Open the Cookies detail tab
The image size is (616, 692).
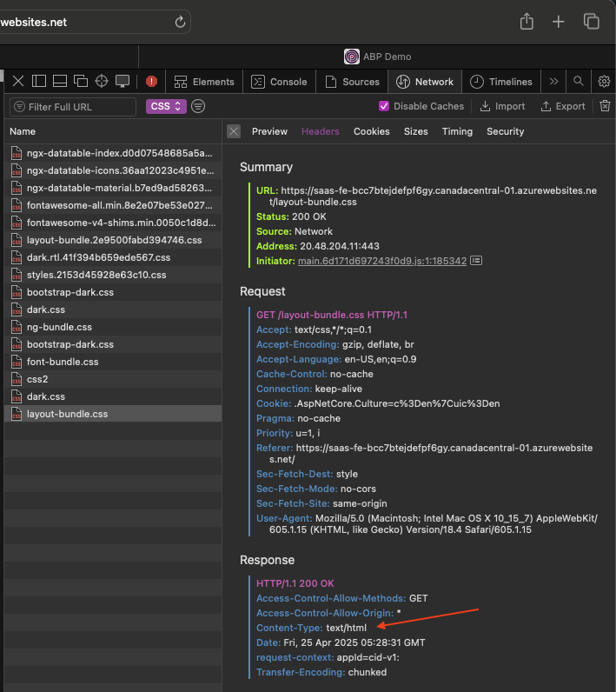click(x=371, y=131)
